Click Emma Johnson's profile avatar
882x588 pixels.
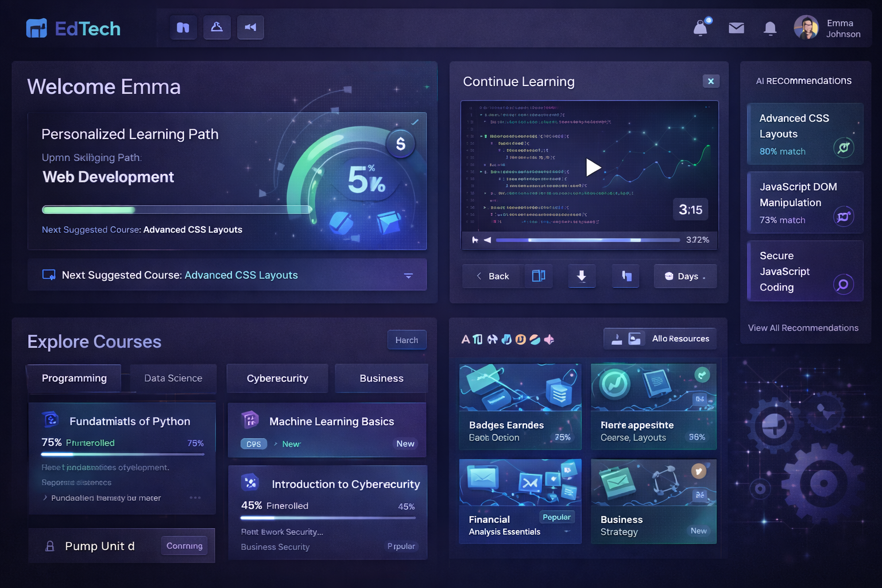coord(806,27)
